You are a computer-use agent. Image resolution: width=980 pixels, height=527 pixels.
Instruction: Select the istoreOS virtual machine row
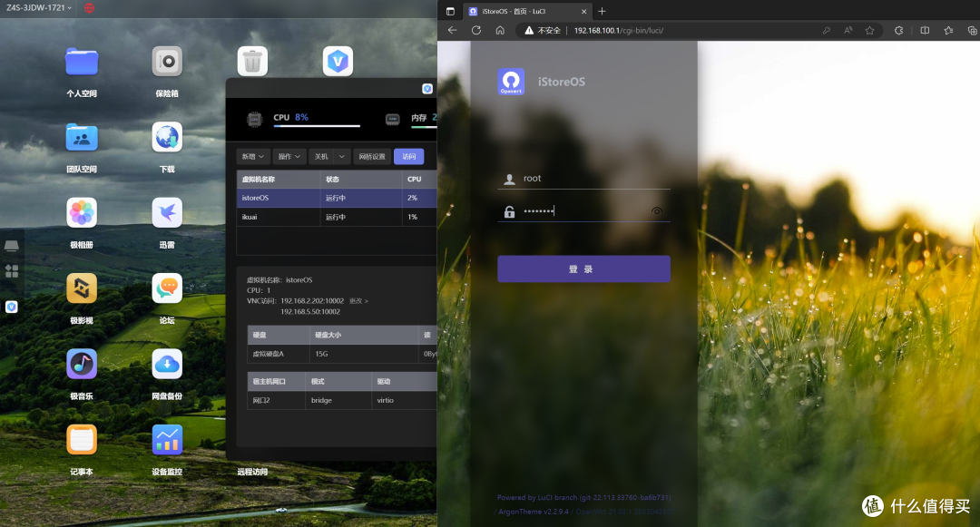point(337,198)
